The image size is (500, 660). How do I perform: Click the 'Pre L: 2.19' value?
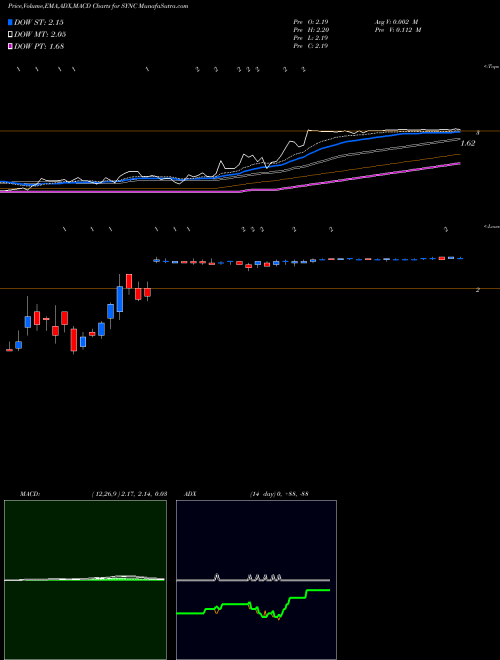[x=311, y=38]
